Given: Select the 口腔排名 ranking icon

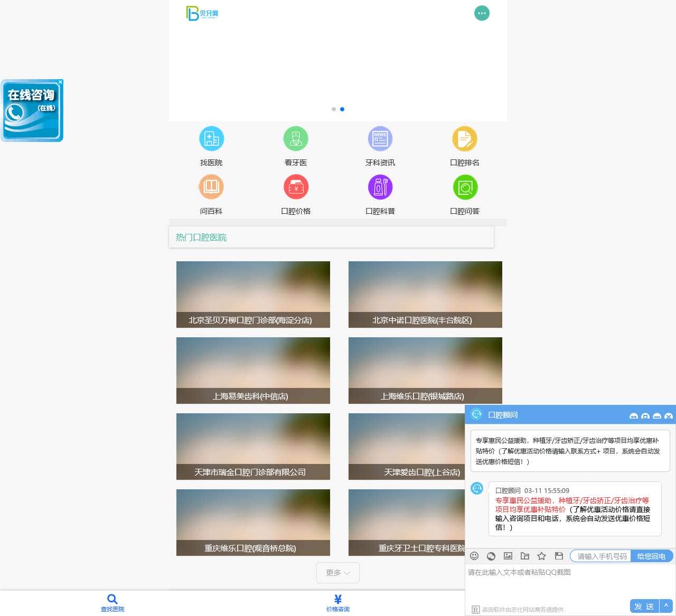Looking at the screenshot, I should [x=465, y=139].
